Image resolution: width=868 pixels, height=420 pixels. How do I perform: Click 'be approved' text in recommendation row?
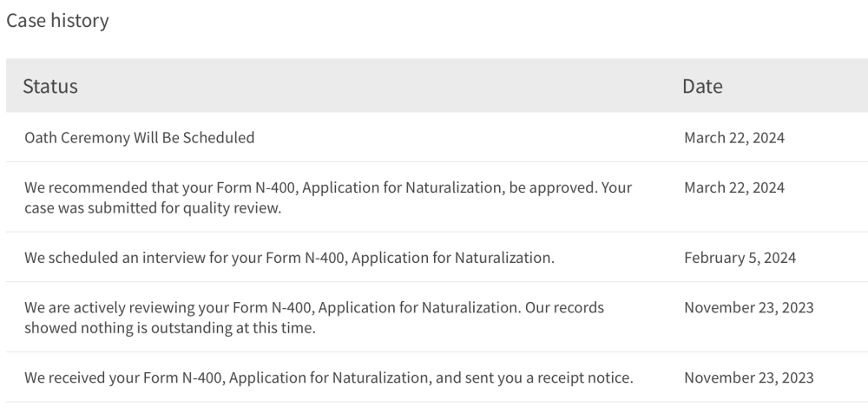(x=552, y=187)
